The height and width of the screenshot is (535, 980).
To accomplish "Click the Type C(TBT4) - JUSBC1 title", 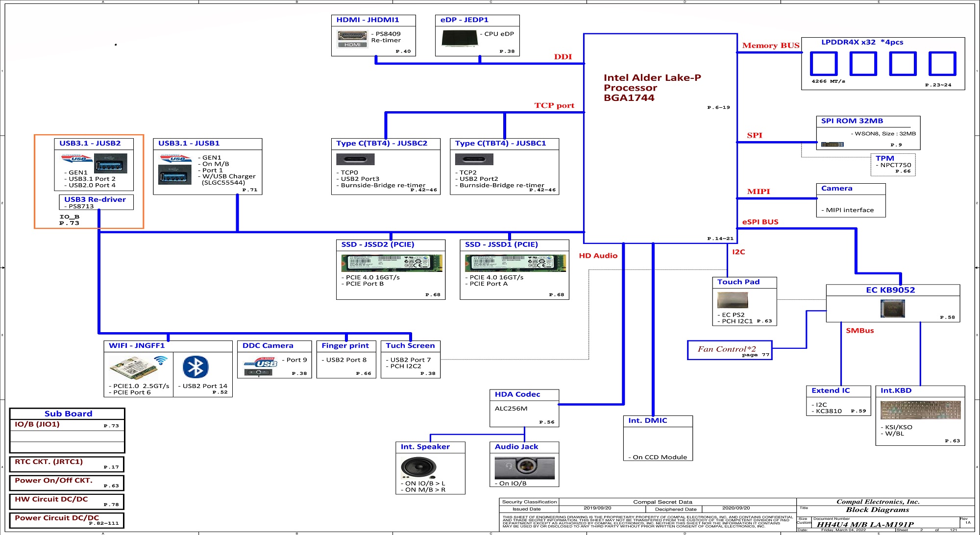I will 500,144.
